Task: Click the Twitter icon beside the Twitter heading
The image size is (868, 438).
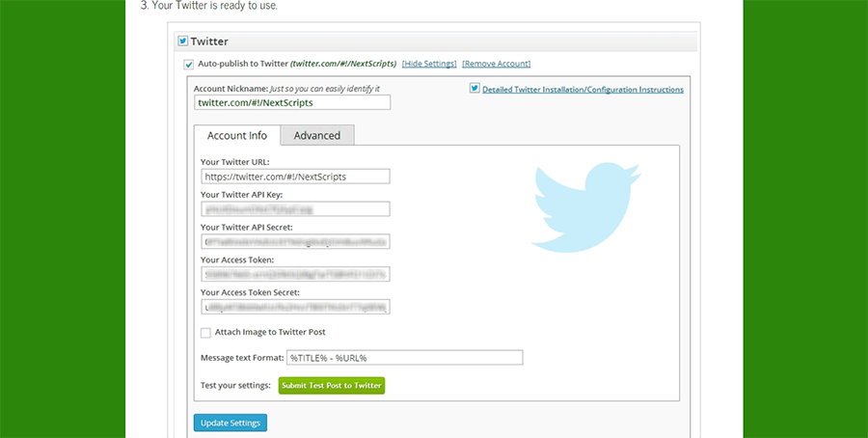Action: (182, 41)
